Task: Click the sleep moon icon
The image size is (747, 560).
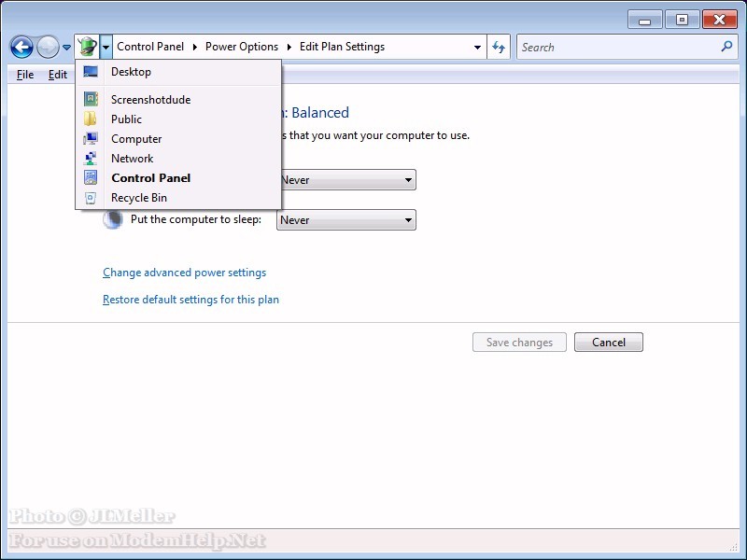Action: coord(113,219)
